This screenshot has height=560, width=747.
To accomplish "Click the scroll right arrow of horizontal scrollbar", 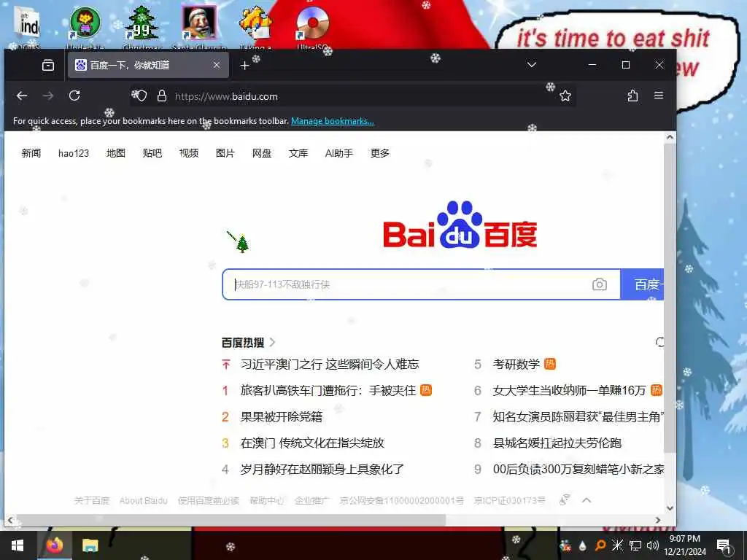I will [x=658, y=521].
